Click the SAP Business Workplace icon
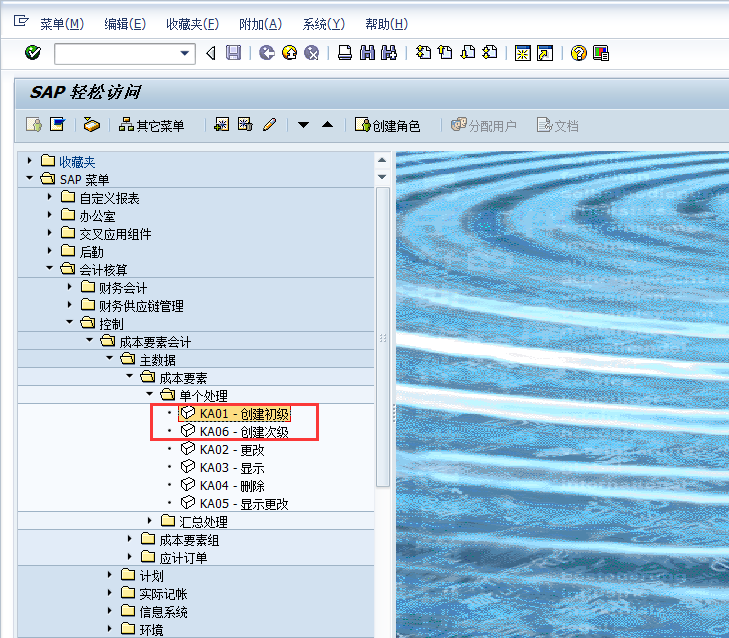 pyautogui.click(x=92, y=125)
